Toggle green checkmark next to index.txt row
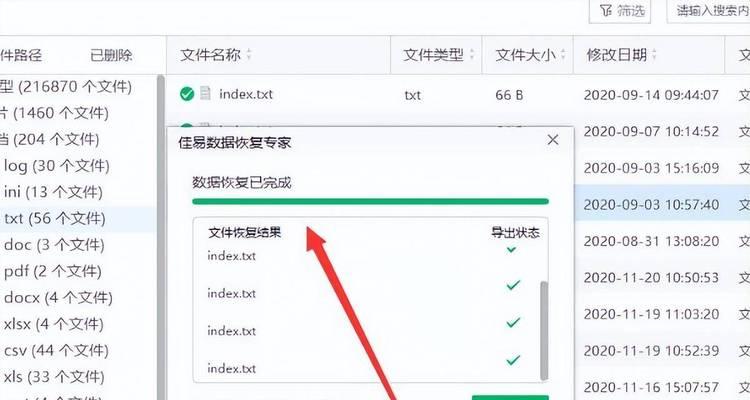This screenshot has width=750, height=400. [187, 94]
